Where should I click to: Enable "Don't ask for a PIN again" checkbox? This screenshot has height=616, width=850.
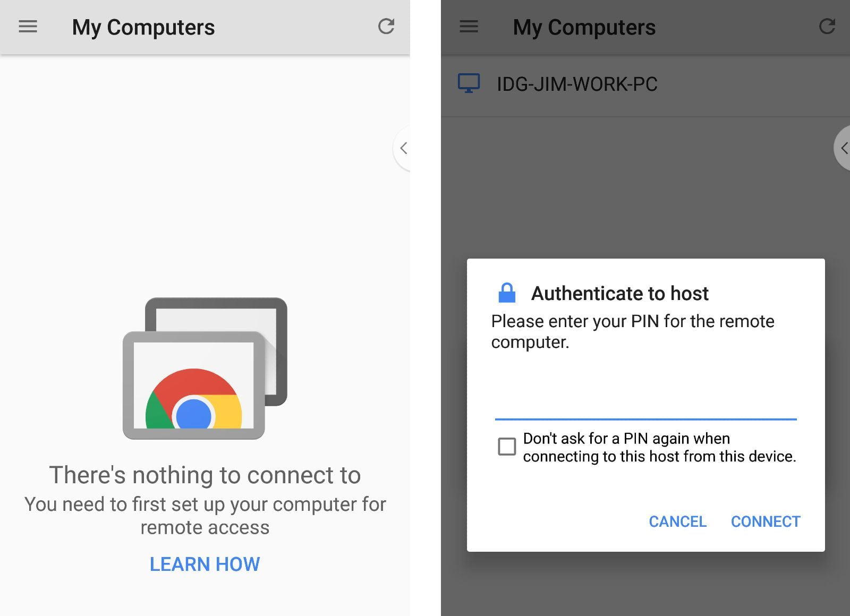tap(507, 447)
